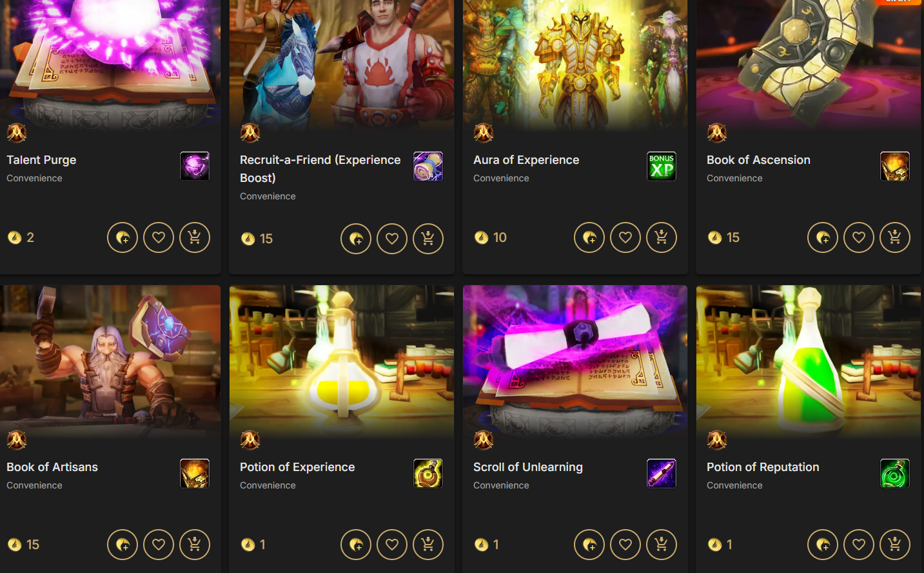Click coin-plus icon on Book of Ascension

click(x=823, y=237)
